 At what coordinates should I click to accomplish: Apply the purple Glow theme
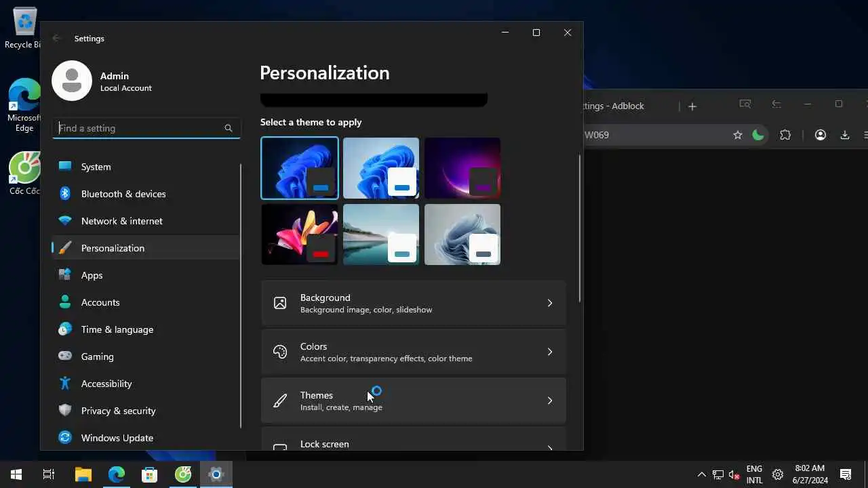click(462, 168)
